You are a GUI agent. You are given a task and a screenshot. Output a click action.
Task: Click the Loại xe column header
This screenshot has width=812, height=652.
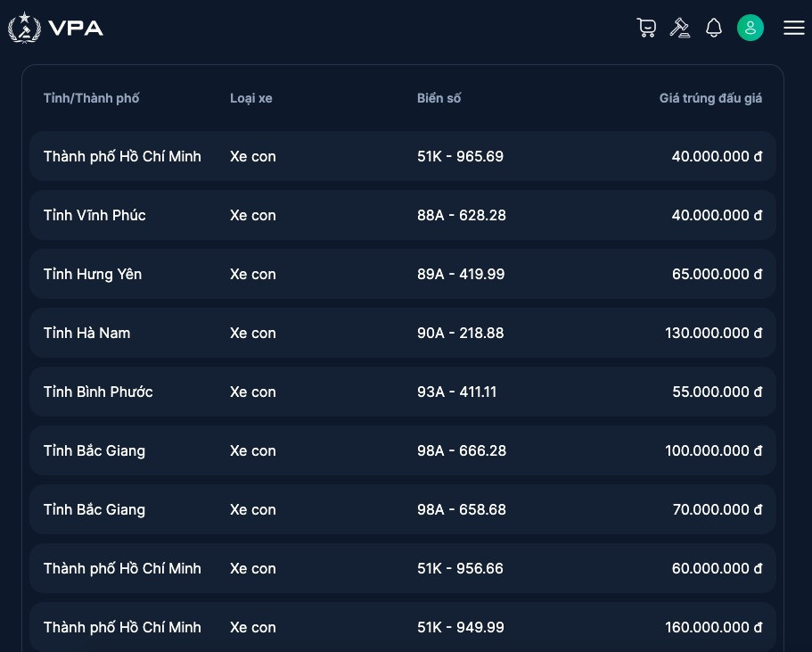[250, 98]
